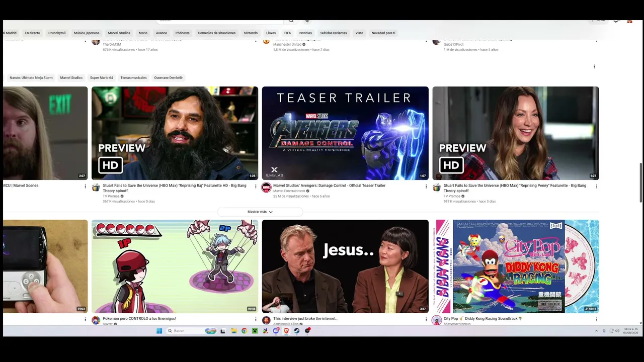Open the Reprising Raj featurette title link
644x362 pixels.
click(x=175, y=188)
